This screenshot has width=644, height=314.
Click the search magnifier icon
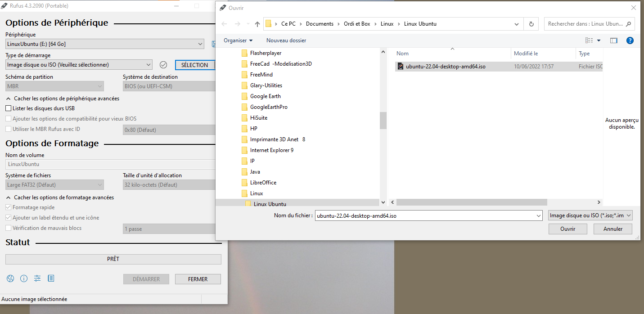pyautogui.click(x=629, y=24)
